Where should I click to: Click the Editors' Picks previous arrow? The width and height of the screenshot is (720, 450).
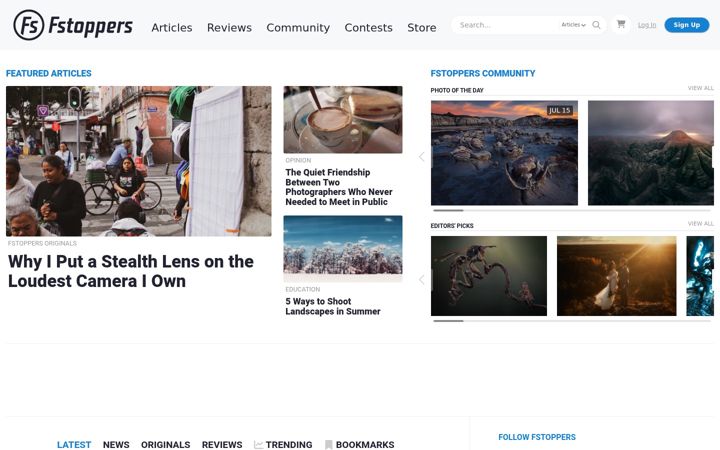coord(422,280)
